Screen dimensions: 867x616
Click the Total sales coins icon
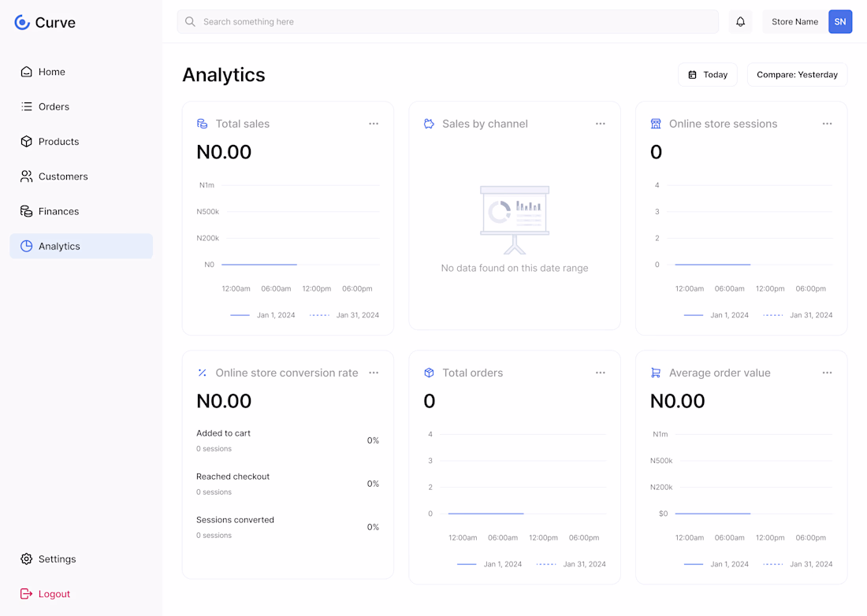tap(203, 124)
